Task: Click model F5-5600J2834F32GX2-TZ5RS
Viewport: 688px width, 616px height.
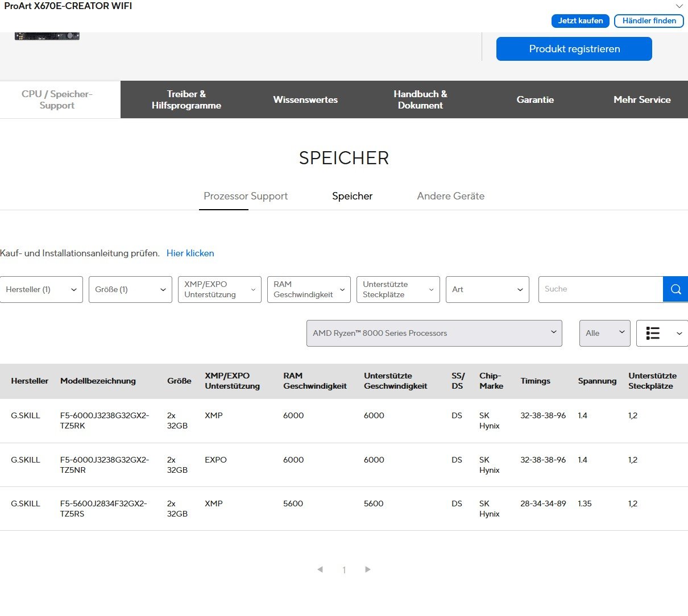Action: point(103,509)
